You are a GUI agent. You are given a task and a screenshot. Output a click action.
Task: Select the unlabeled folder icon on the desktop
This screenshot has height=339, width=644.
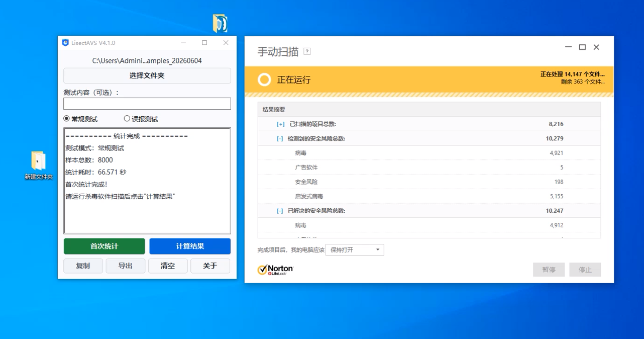(220, 24)
